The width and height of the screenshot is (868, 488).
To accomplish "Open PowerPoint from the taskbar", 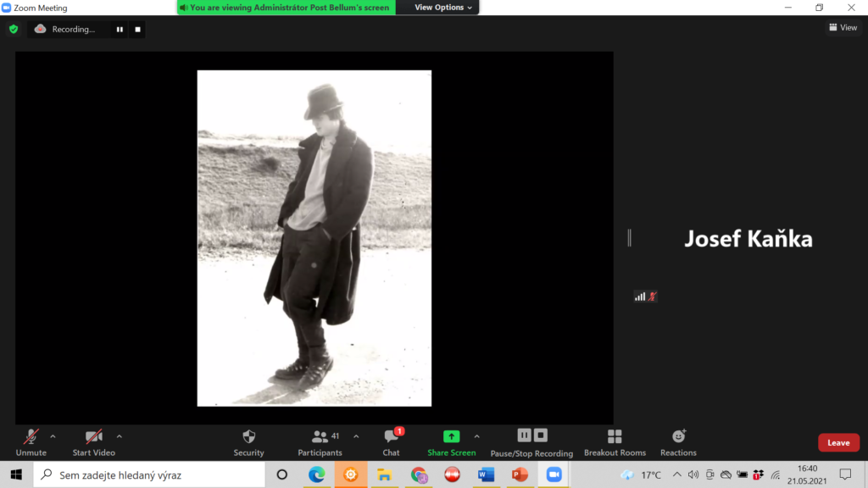I will coord(520,474).
